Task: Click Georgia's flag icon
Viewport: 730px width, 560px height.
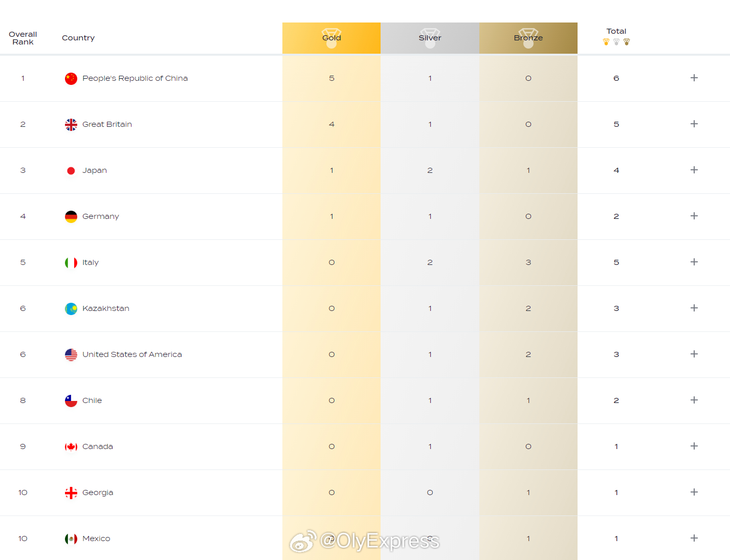Action: pos(71,492)
